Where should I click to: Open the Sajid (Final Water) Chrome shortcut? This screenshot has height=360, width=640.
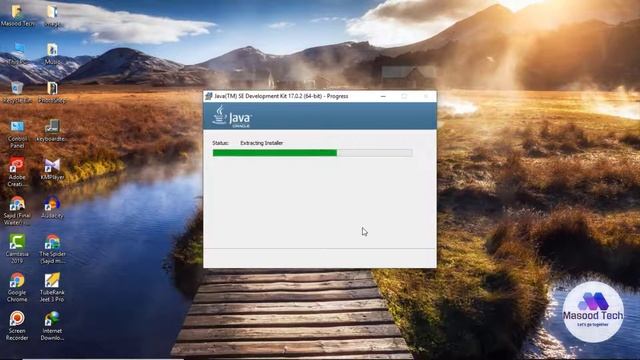click(x=17, y=211)
